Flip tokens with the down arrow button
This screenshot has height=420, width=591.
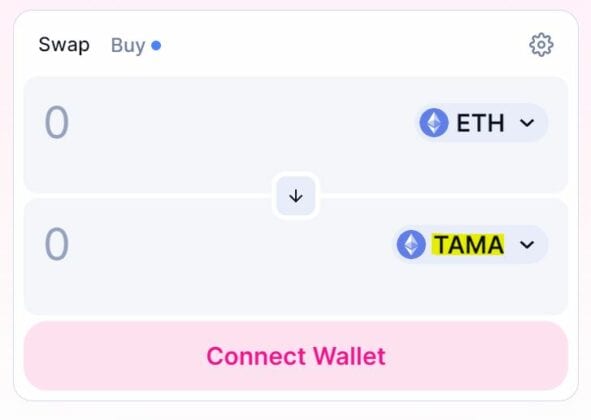click(296, 196)
